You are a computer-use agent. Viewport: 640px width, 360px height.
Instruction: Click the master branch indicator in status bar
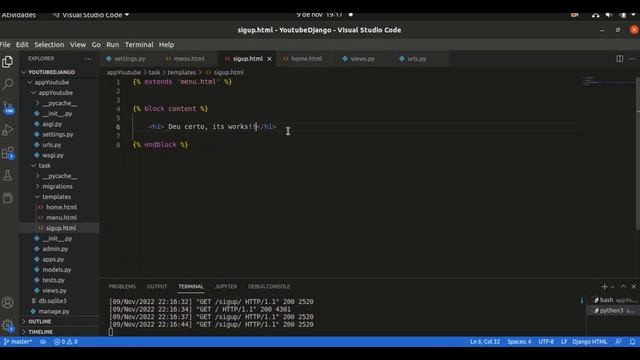coord(18,342)
